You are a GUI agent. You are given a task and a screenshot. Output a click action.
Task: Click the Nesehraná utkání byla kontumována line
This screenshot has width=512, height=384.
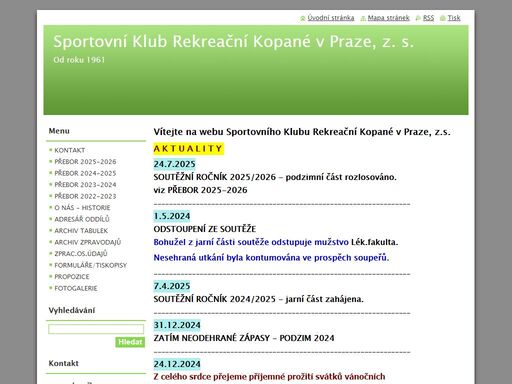coord(271,258)
